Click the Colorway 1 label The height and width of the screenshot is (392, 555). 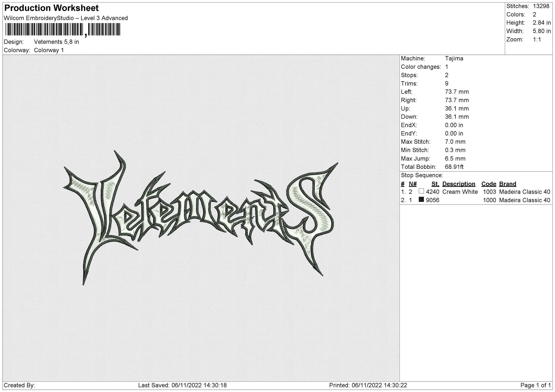[49, 50]
